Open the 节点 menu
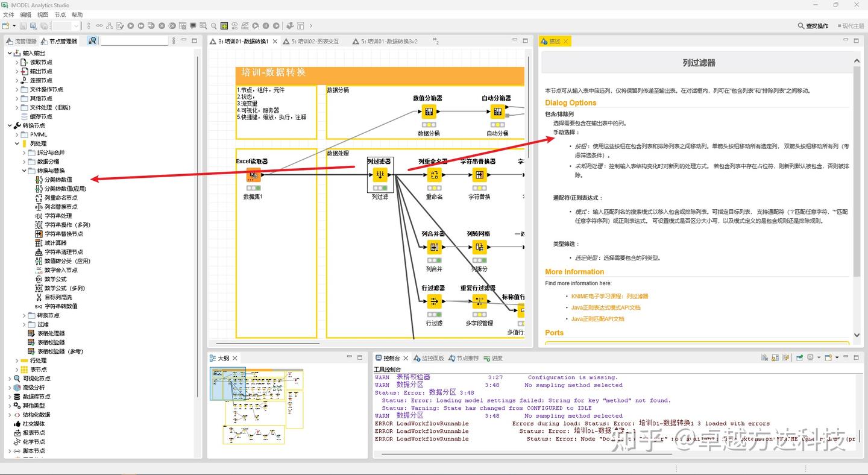 tap(60, 14)
